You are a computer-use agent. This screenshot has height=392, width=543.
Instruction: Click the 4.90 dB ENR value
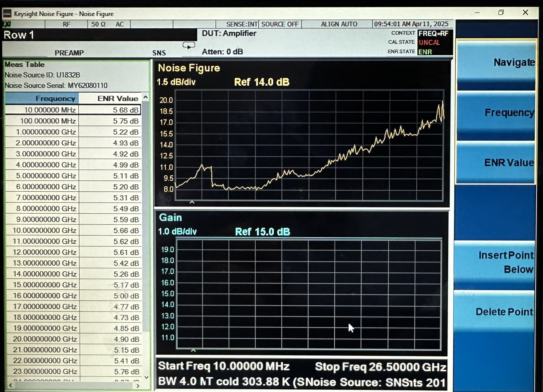click(126, 339)
